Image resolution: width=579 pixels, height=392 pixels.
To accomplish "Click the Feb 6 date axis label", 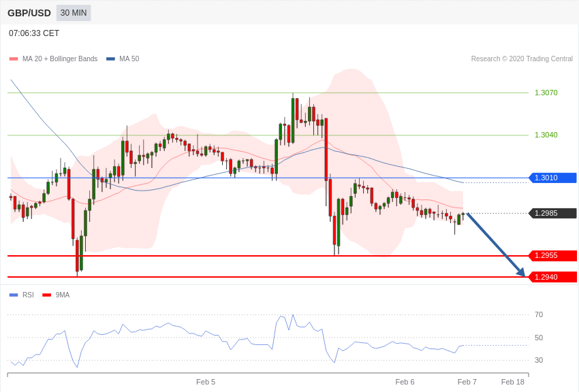I will pyautogui.click(x=405, y=382).
